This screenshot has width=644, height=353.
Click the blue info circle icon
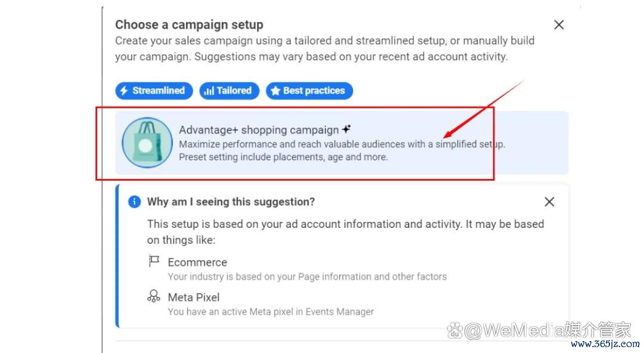pos(134,202)
